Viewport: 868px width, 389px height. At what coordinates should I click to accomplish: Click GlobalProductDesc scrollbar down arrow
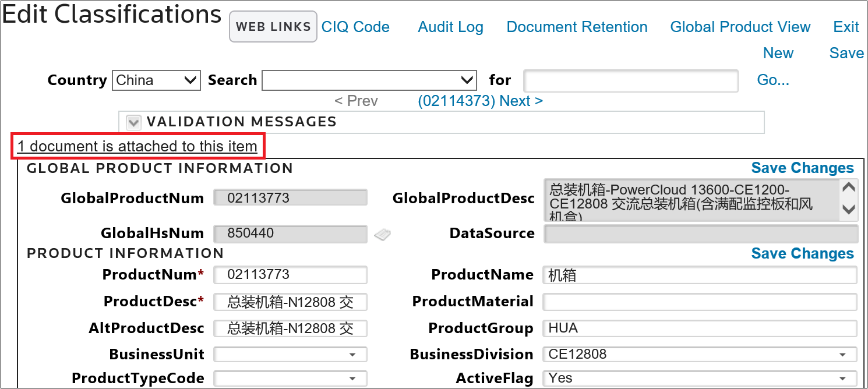pos(849,210)
